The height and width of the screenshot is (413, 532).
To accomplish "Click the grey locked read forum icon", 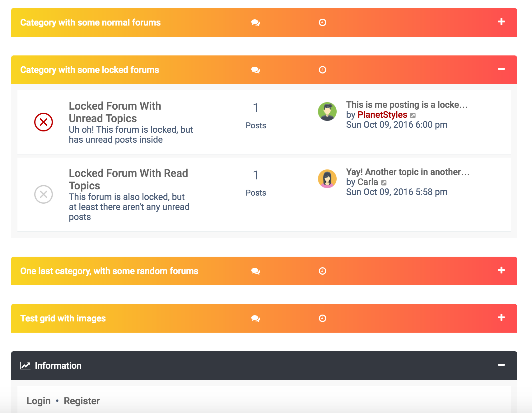I will (44, 194).
